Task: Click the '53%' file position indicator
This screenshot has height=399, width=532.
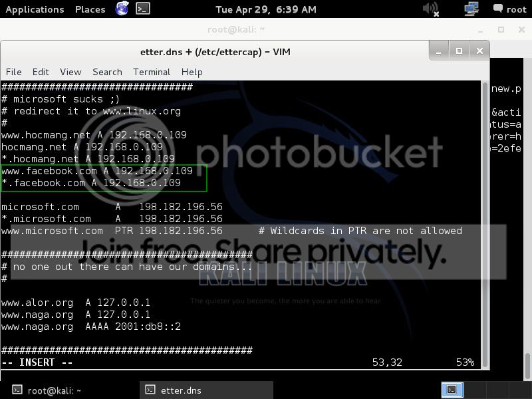Action: click(x=465, y=362)
